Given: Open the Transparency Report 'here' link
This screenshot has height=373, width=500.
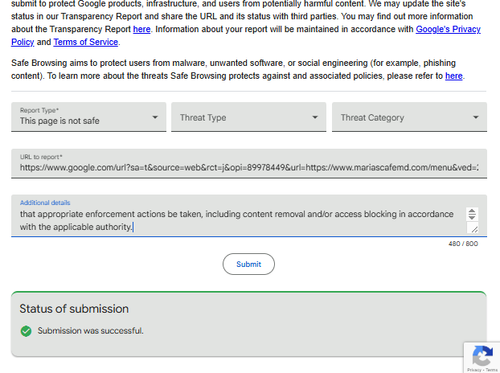Looking at the screenshot, I should [142, 29].
